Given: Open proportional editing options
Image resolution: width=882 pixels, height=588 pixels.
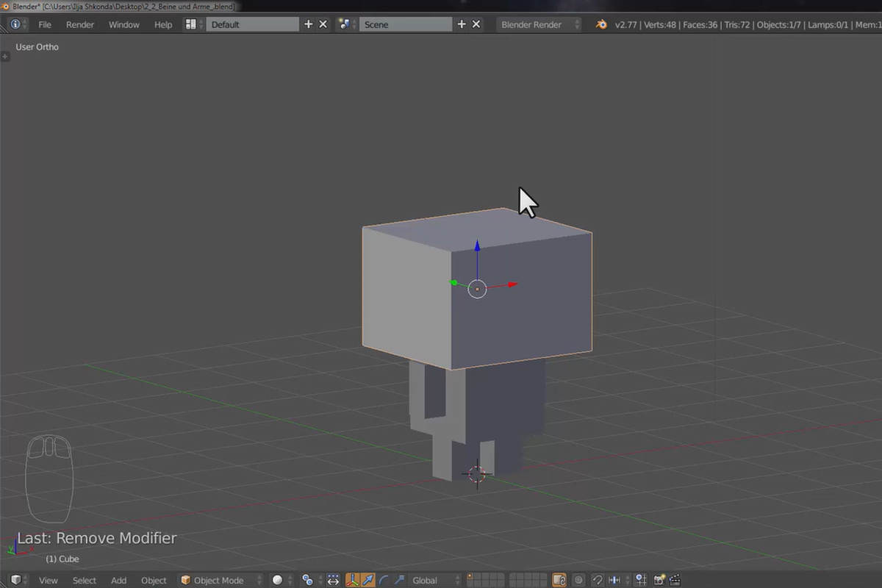Looking at the screenshot, I should [579, 580].
